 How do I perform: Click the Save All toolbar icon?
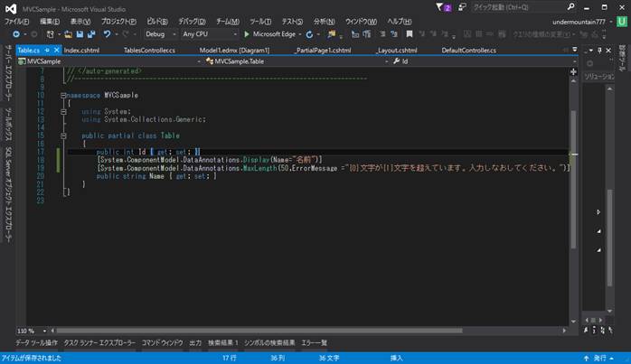[89, 33]
